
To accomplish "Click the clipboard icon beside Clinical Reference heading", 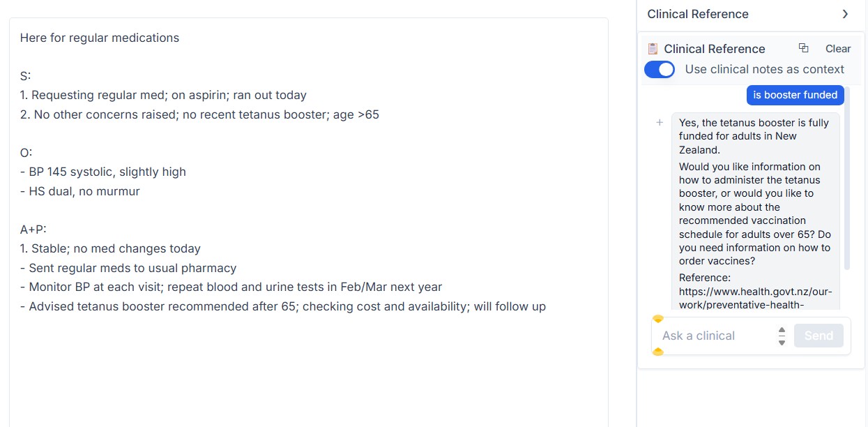I will tap(653, 49).
